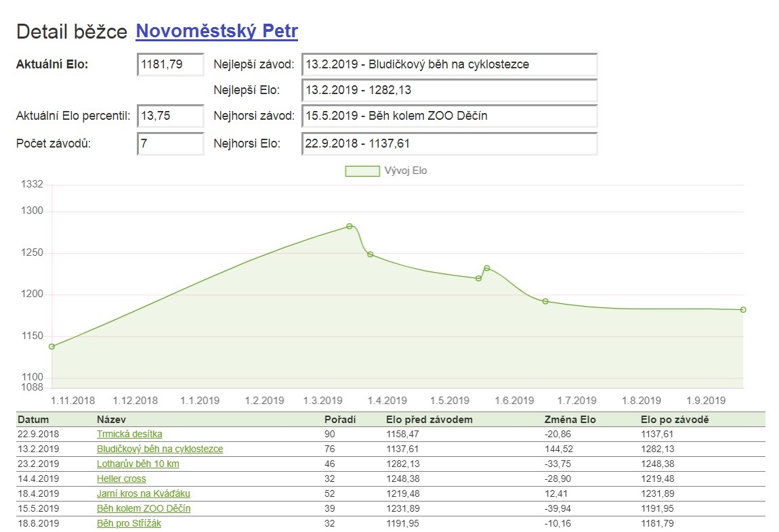The width and height of the screenshot is (779, 532).
Task: Click the first chart data point near 1.11.2018
Action: (x=53, y=347)
